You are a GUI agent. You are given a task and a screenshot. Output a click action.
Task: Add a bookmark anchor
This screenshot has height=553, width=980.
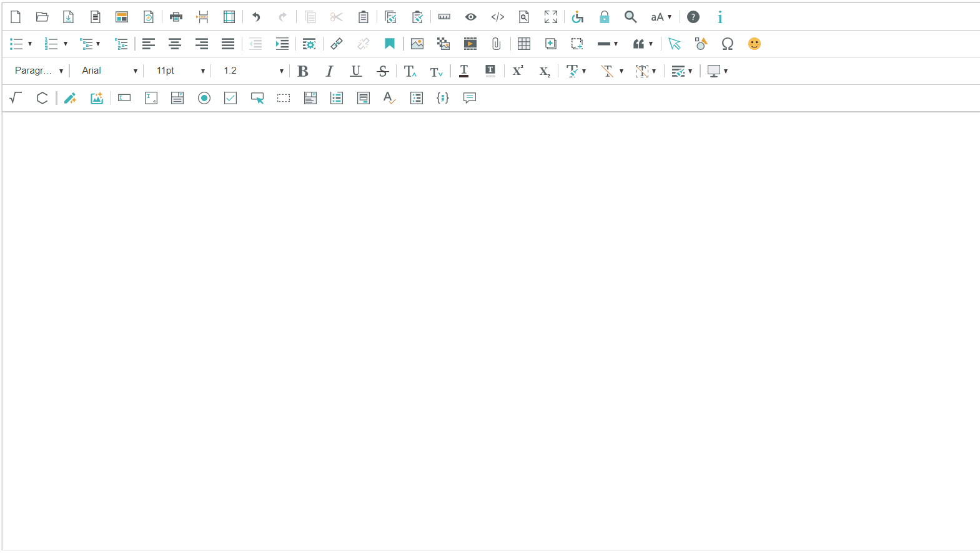[390, 44]
